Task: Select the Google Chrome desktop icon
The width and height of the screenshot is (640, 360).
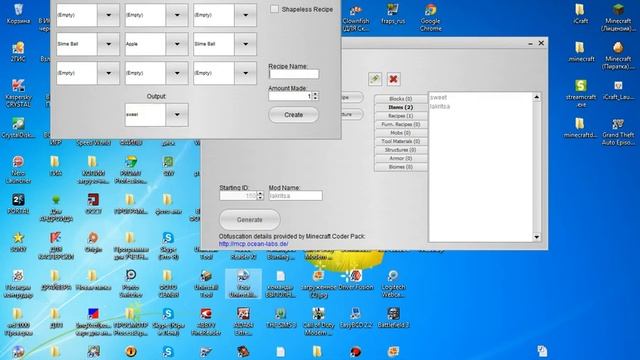Action: (x=431, y=17)
